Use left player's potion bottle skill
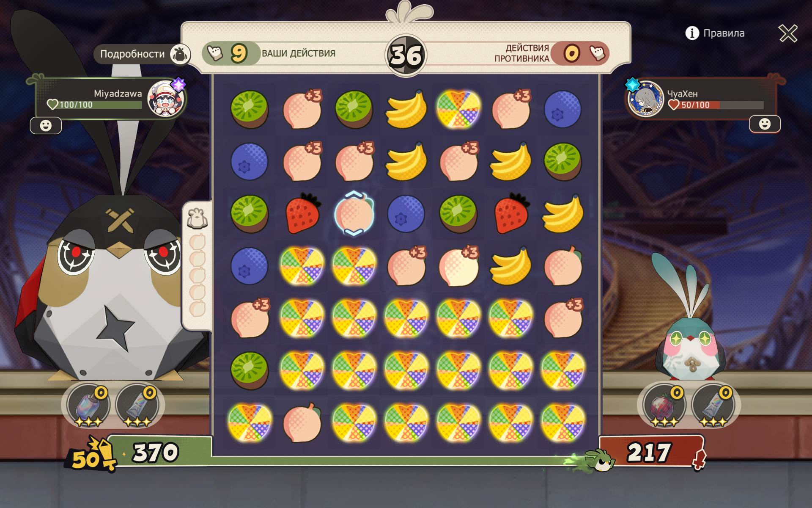This screenshot has height=508, width=812. (x=88, y=405)
